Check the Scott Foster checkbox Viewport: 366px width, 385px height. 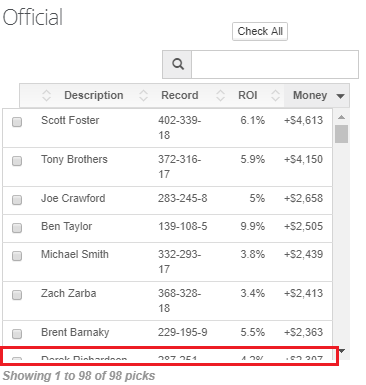coord(17,122)
